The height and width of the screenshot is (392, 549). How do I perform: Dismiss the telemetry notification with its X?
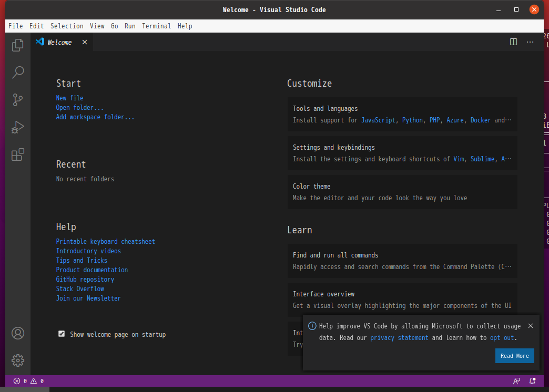coord(530,326)
